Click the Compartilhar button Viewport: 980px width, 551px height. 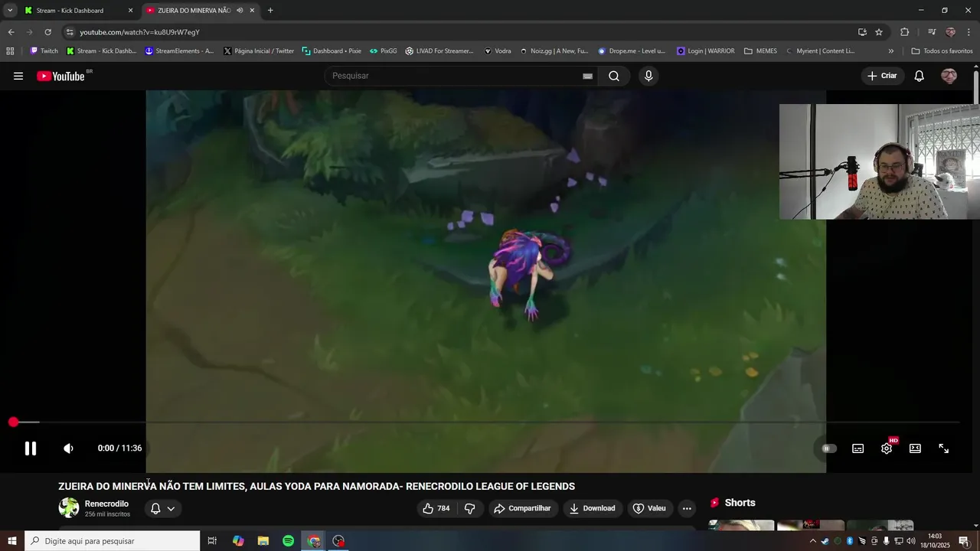(523, 508)
